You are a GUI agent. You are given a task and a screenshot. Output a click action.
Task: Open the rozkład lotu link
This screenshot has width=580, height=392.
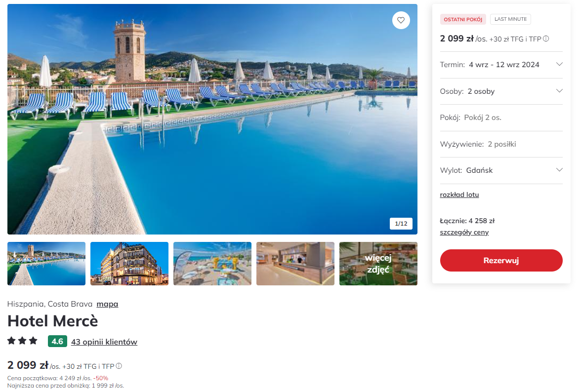pyautogui.click(x=459, y=195)
